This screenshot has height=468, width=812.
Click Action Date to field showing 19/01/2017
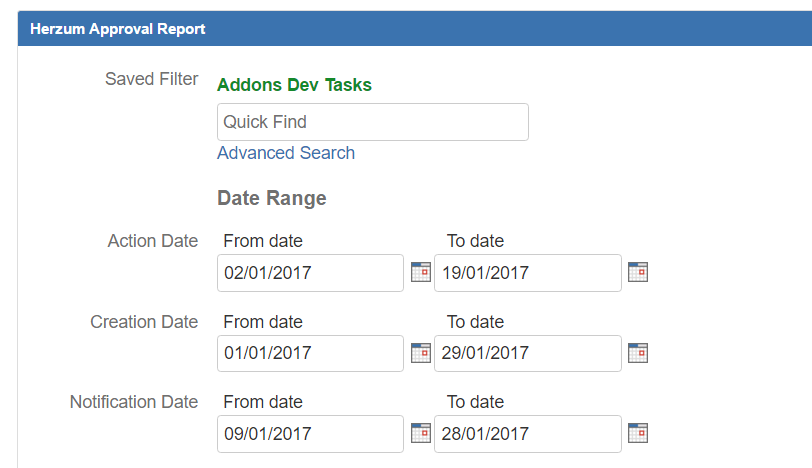coord(527,273)
